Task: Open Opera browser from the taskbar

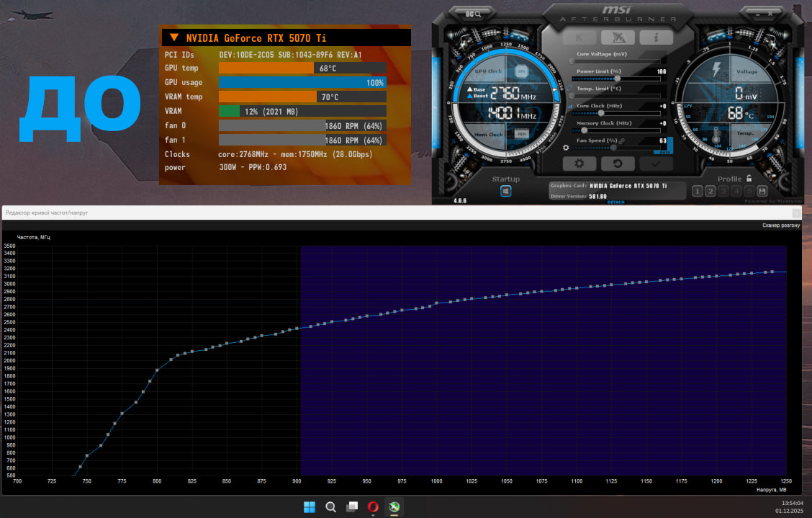Action: 373,506
